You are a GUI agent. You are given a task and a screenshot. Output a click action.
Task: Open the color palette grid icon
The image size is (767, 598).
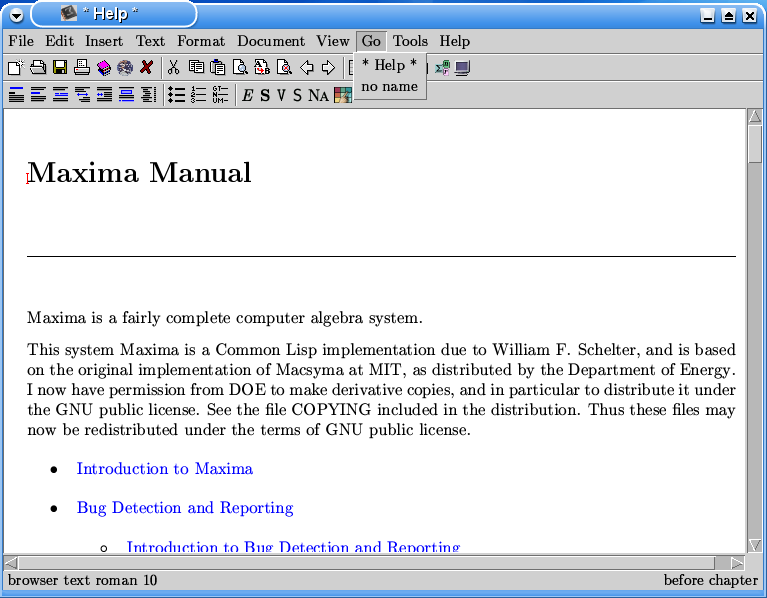343,95
